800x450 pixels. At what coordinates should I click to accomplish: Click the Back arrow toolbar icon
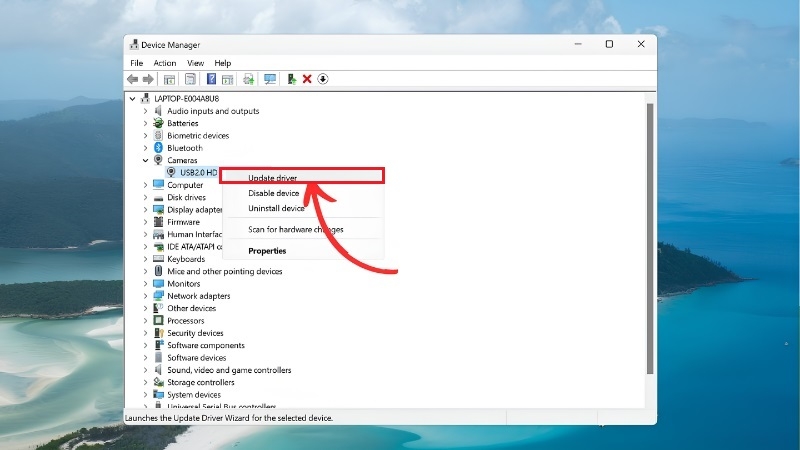(x=133, y=79)
